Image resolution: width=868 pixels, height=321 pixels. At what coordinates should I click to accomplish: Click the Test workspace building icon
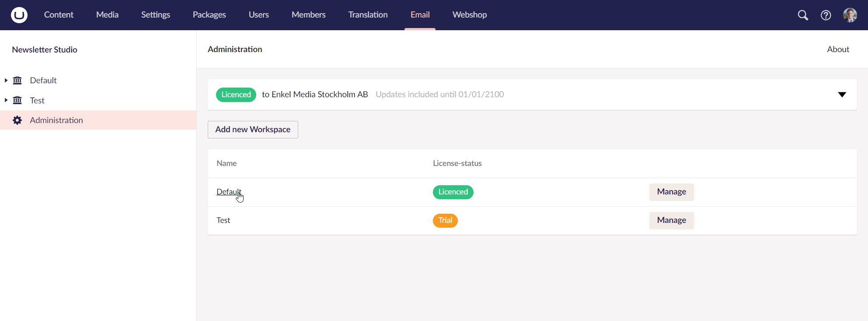click(17, 100)
